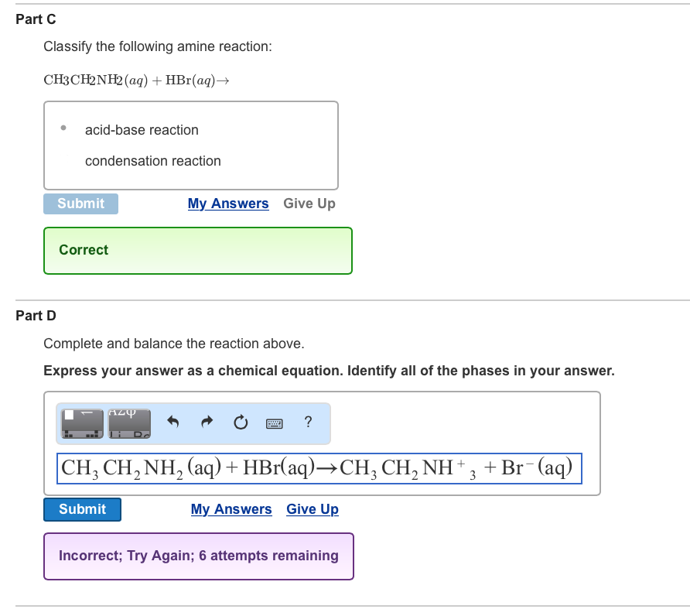The image size is (690, 616).
Task: Click the Reset icon in equation toolbar
Action: coord(241,422)
